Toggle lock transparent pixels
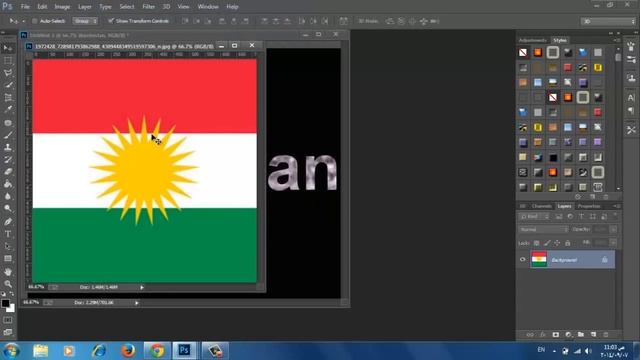Screen dimensions: 640x360 click(536, 243)
